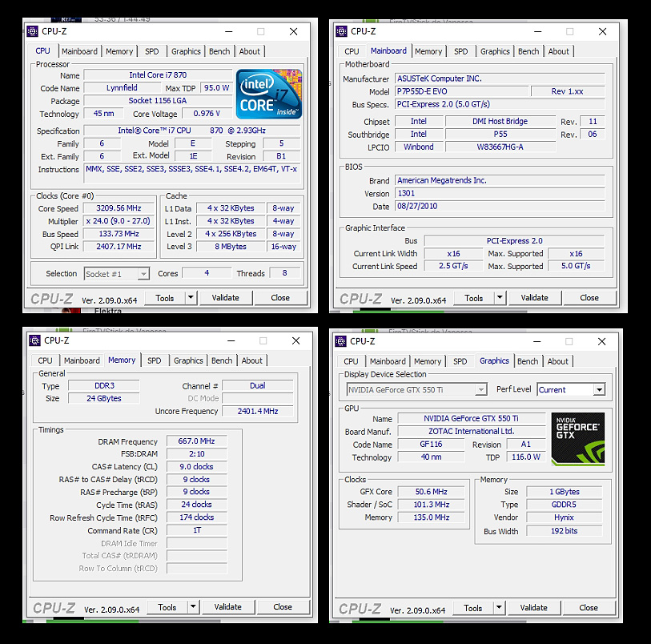Click the American Megatrends Inc. BIOS brand
The height and width of the screenshot is (644, 651).
[500, 180]
